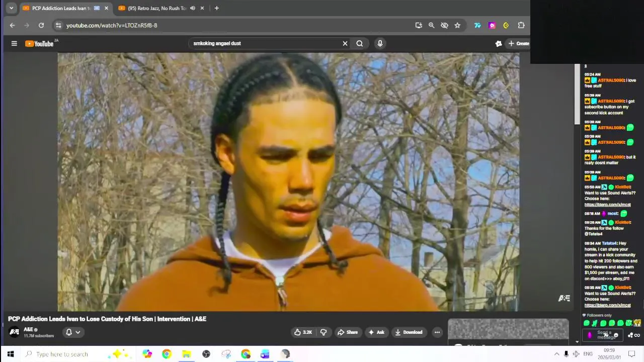Dislike the video
The width and height of the screenshot is (644, 362).
pos(324,332)
